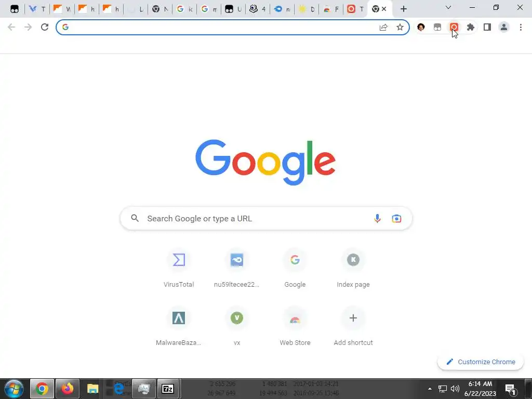Open the Index page shortcut

[x=353, y=269]
